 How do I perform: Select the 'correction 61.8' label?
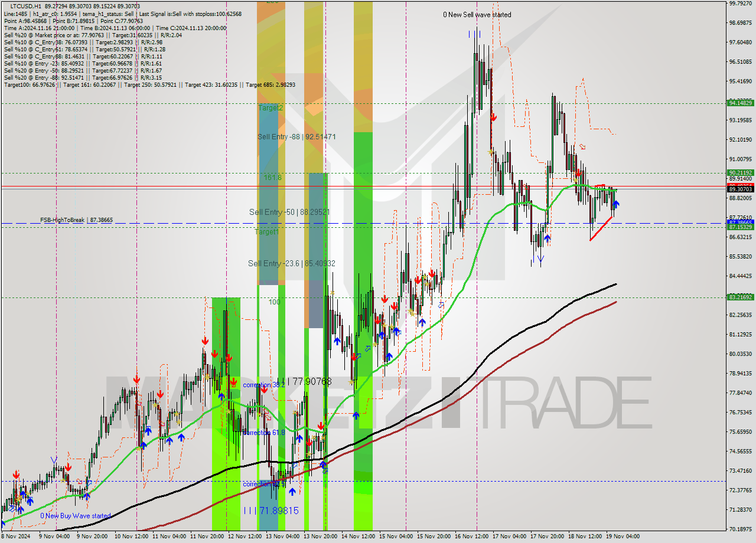pyautogui.click(x=263, y=433)
